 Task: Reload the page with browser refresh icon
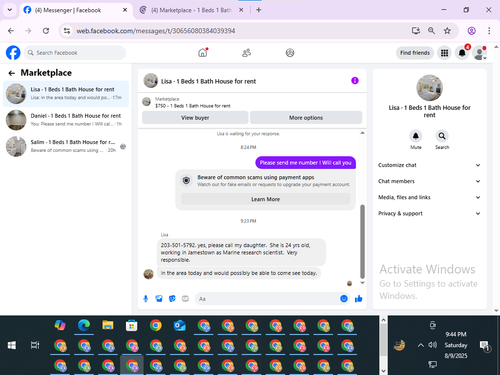(46, 31)
